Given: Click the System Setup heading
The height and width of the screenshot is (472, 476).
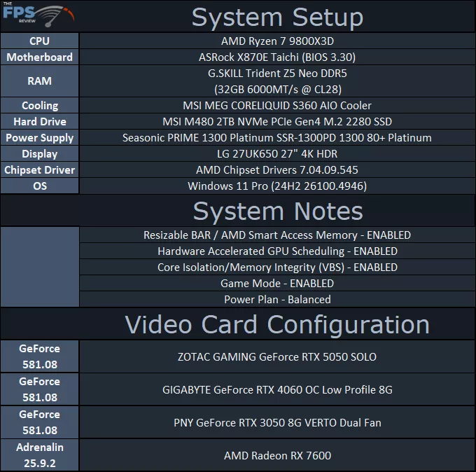Looking at the screenshot, I should [277, 17].
